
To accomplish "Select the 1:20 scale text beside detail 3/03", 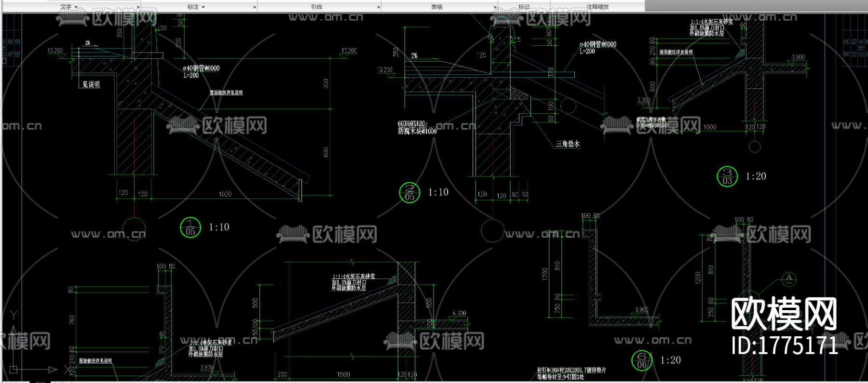I will 756,176.
